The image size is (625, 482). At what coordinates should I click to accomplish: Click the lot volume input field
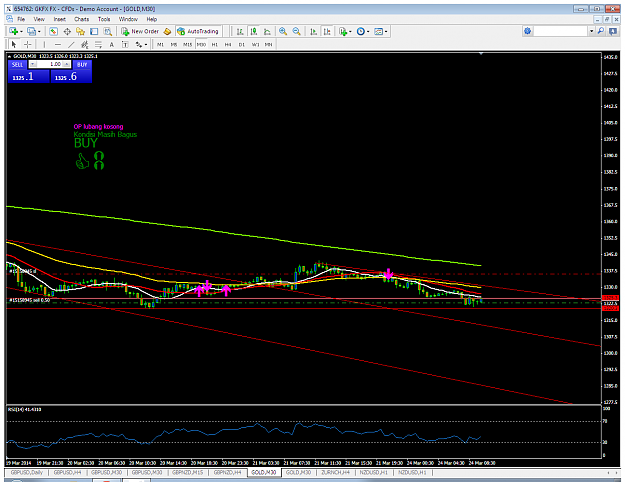[50, 64]
